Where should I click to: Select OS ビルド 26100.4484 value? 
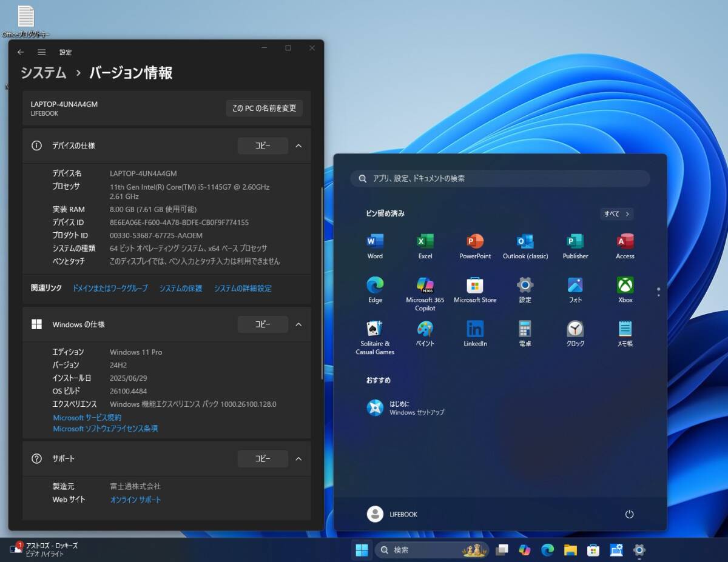tap(128, 391)
